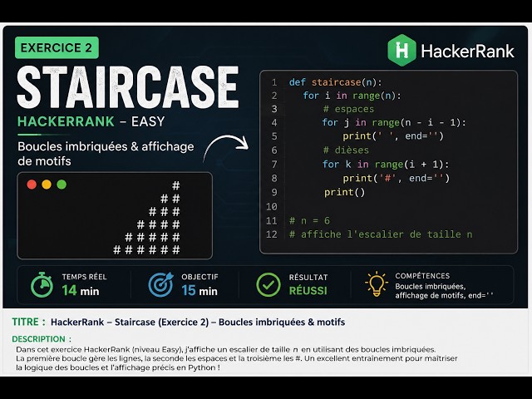Click the description line starting 'Dans cet exercice HackerRank'
This screenshot has width=532, height=399.
click(x=225, y=349)
